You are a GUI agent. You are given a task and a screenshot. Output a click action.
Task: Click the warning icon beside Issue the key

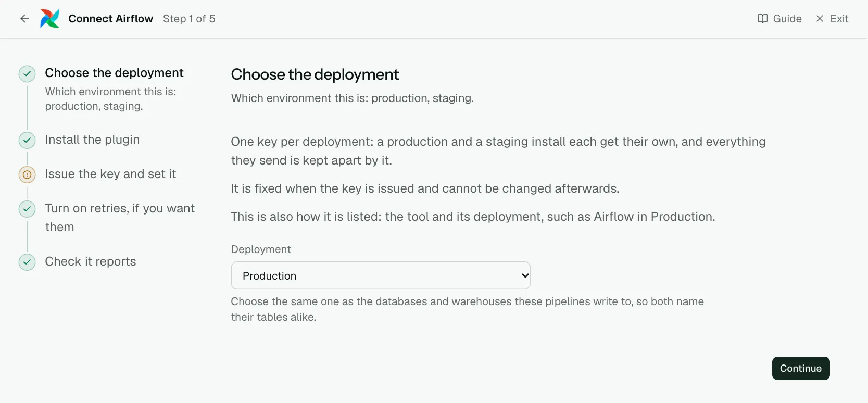tap(27, 174)
